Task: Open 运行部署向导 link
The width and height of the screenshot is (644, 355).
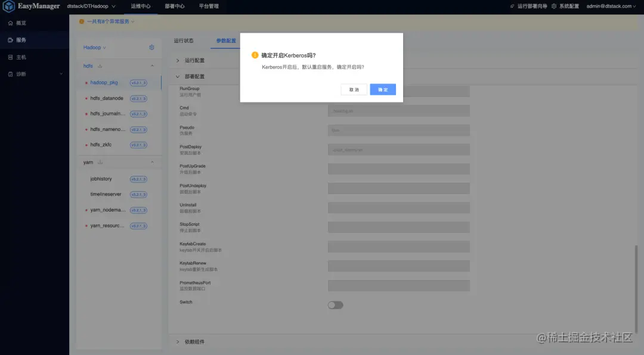Action: coord(532,6)
